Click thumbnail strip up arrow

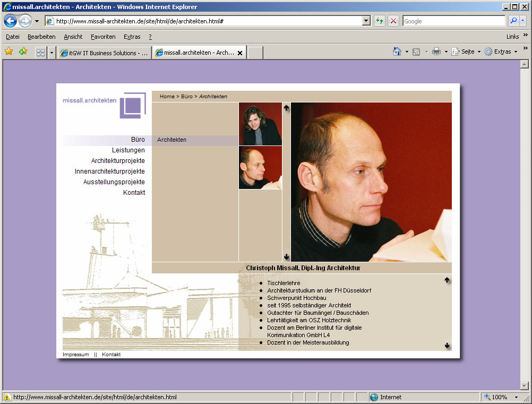[x=286, y=108]
